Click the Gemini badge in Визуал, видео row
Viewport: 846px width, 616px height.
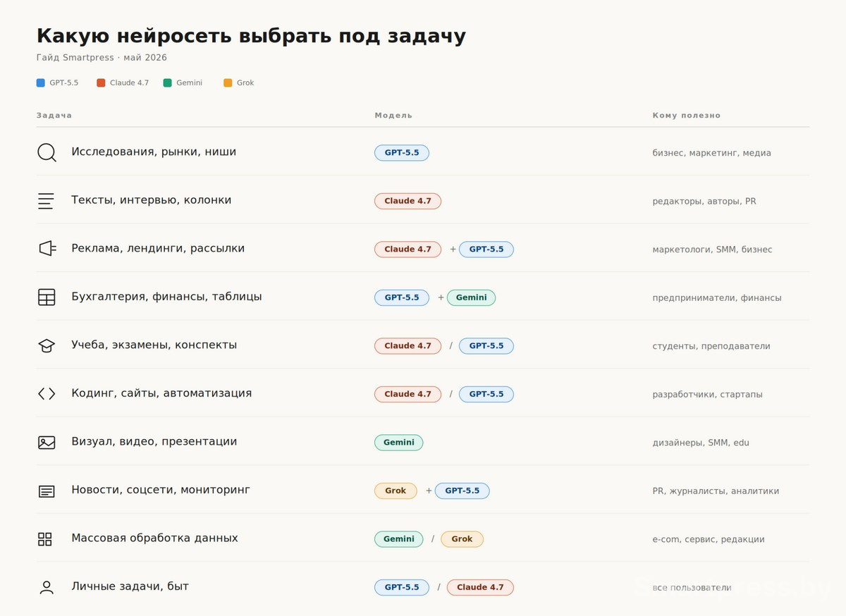[x=399, y=443]
